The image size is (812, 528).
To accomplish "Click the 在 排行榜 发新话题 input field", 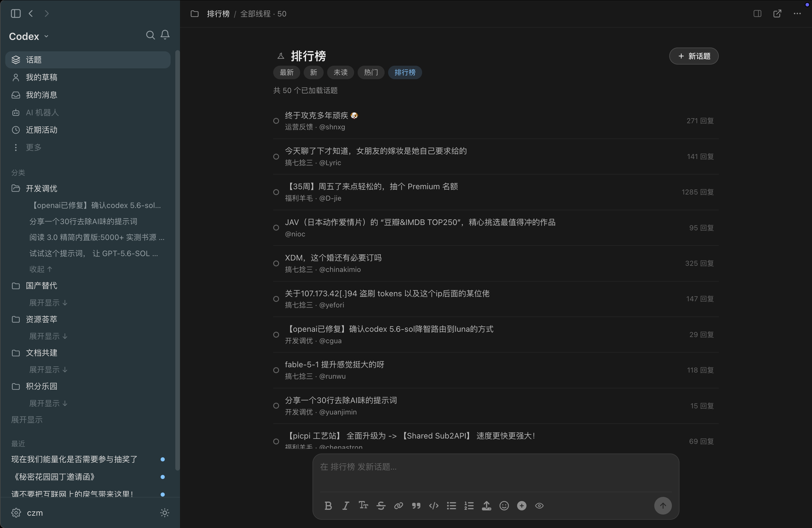I will click(x=495, y=472).
